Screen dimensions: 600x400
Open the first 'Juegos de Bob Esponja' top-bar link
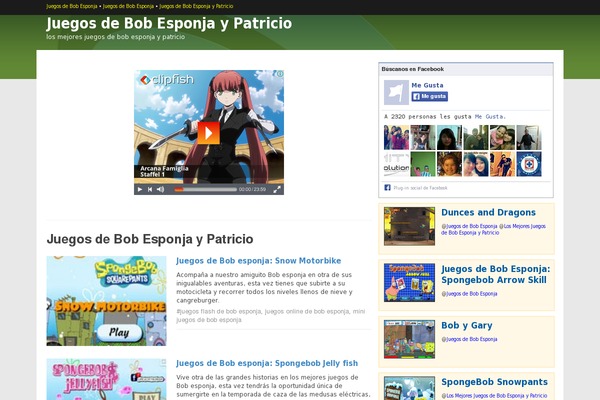click(72, 6)
